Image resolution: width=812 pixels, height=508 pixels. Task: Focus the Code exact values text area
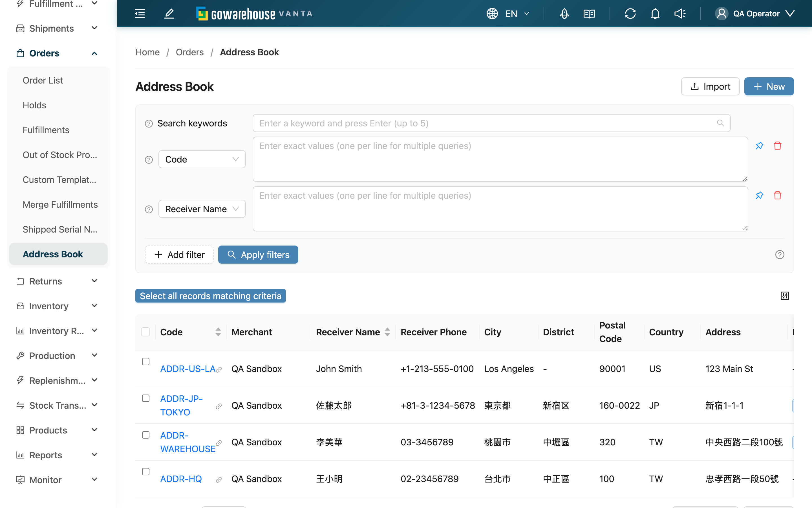click(x=500, y=159)
